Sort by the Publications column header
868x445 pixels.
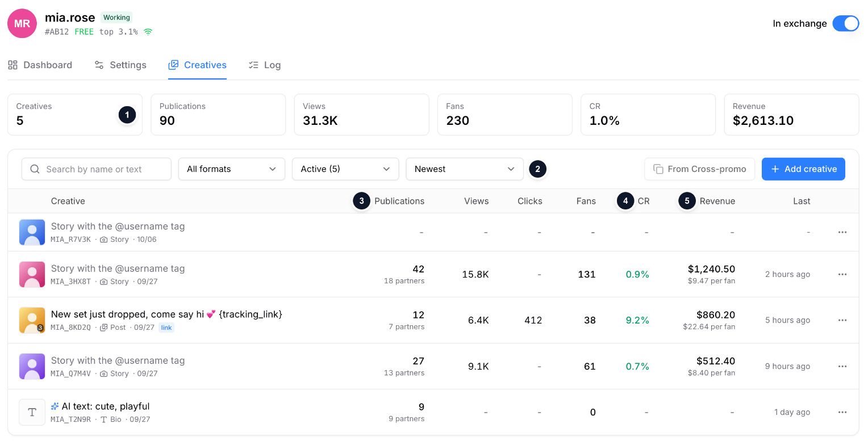tap(399, 201)
